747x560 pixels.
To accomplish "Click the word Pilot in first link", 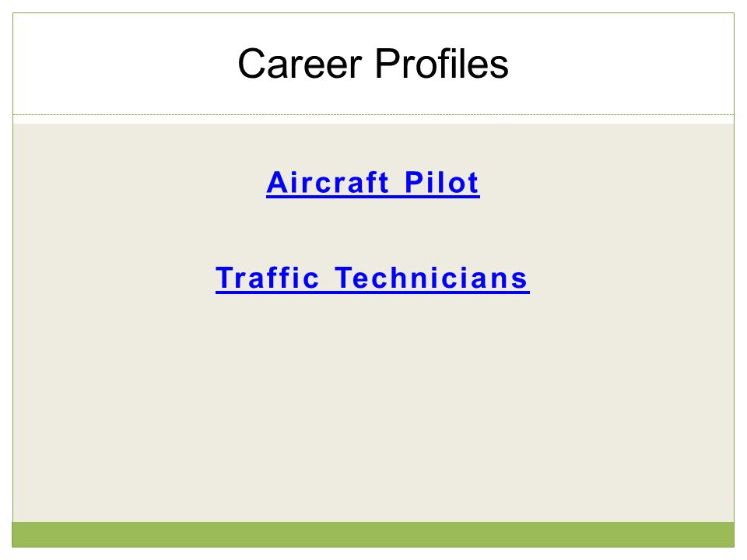I will pyautogui.click(x=442, y=182).
